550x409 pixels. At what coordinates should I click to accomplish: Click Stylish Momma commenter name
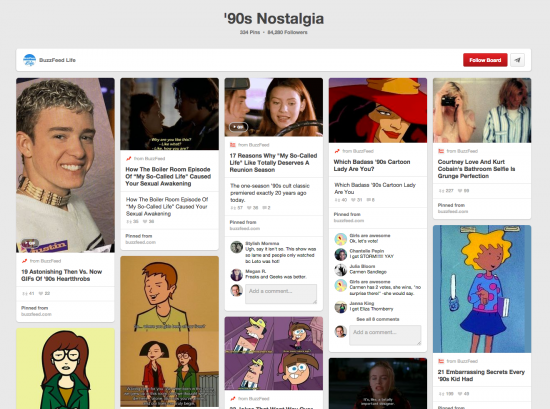pos(262,243)
